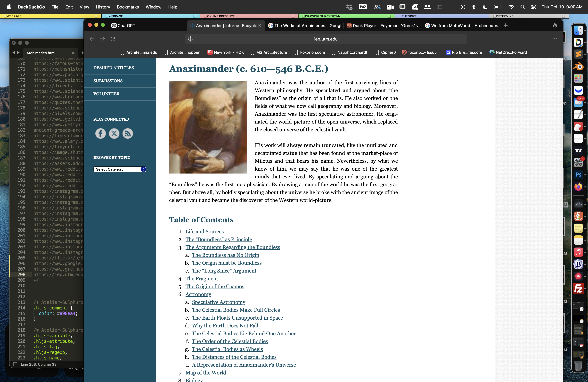Open the IEP Facebook icon
This screenshot has width=588, height=382.
point(101,133)
